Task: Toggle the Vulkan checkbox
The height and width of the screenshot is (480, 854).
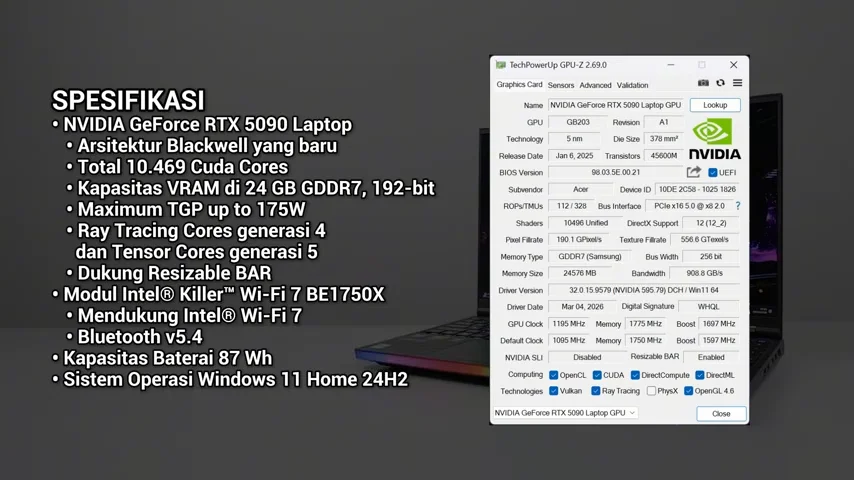Action: tap(553, 391)
